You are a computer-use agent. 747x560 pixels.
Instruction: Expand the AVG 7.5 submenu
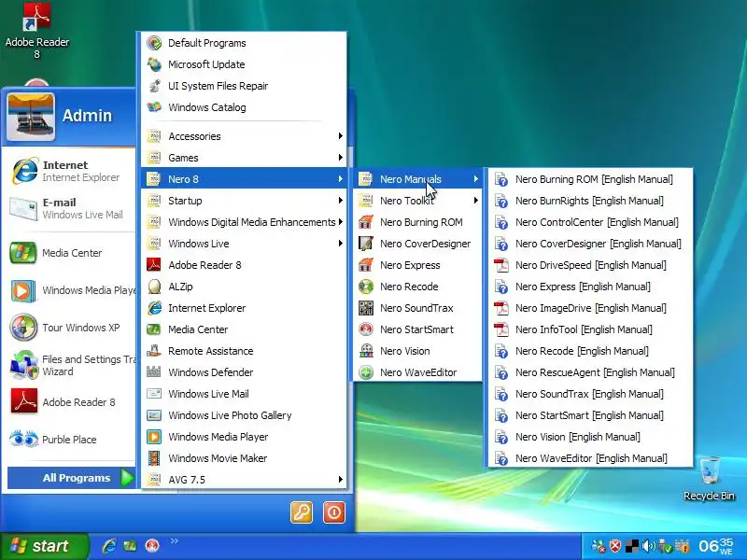245,479
